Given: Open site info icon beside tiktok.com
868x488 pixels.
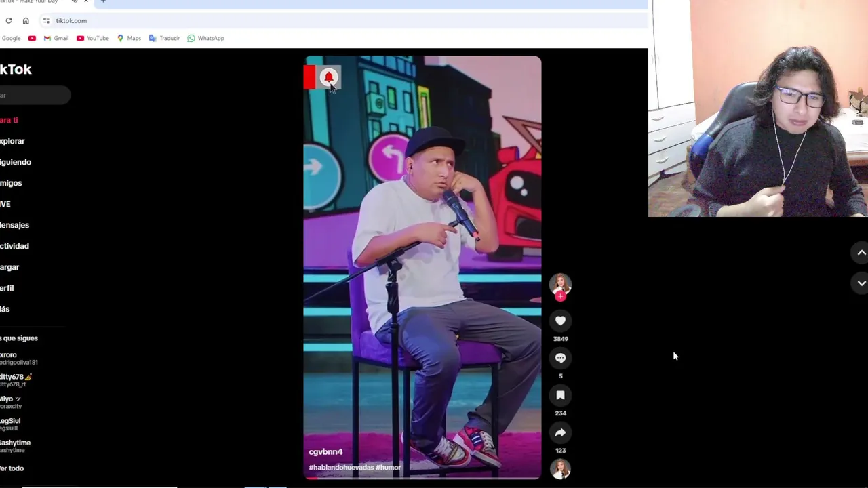Looking at the screenshot, I should coord(46,20).
